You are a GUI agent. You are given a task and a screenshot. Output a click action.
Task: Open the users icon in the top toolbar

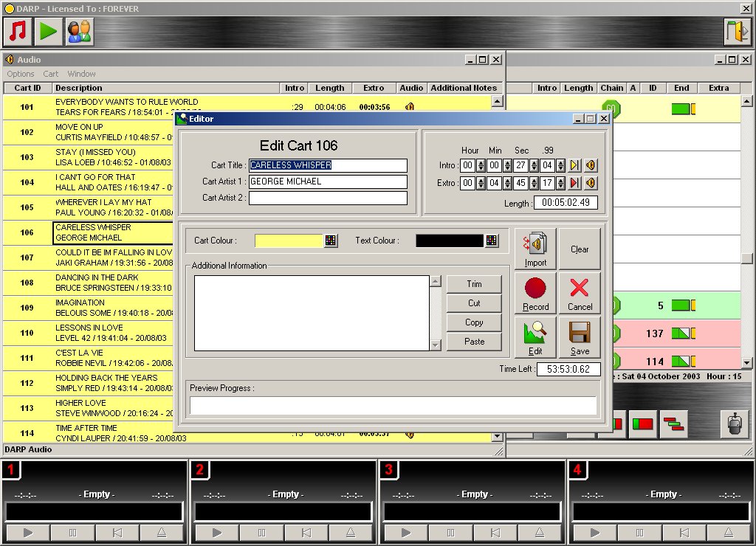click(79, 31)
